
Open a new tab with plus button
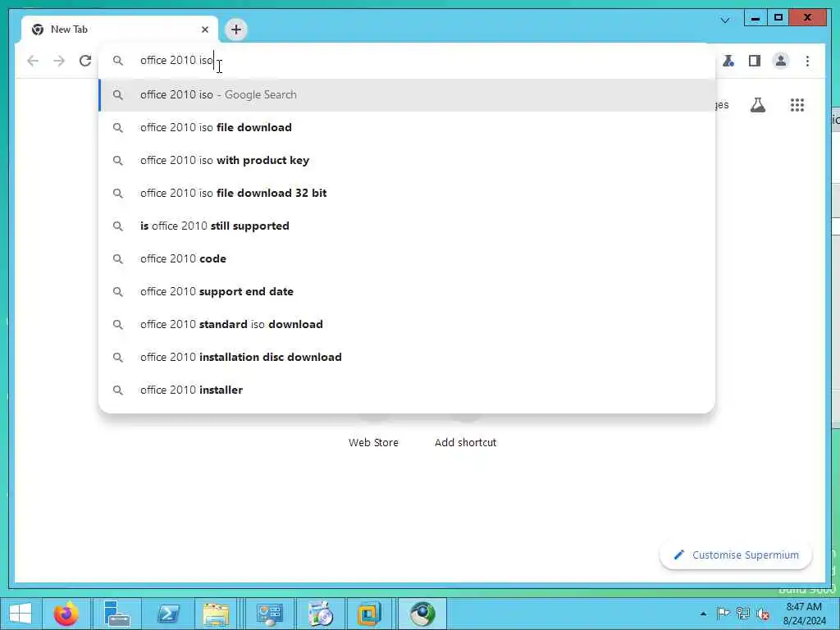click(236, 30)
